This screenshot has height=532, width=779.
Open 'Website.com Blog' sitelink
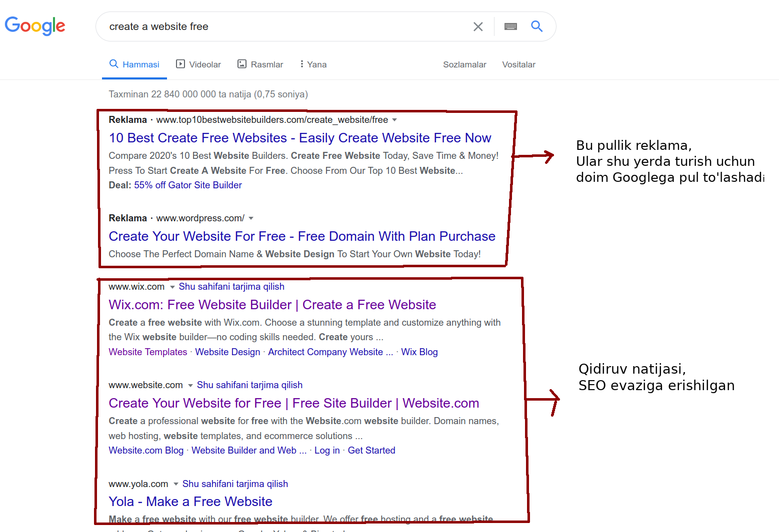(146, 451)
